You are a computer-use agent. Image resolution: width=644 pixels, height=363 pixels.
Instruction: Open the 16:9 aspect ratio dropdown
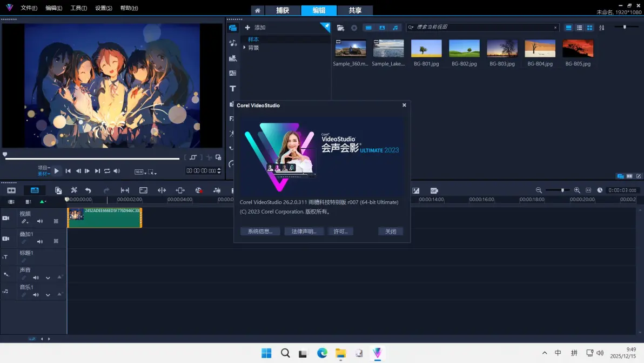(140, 172)
